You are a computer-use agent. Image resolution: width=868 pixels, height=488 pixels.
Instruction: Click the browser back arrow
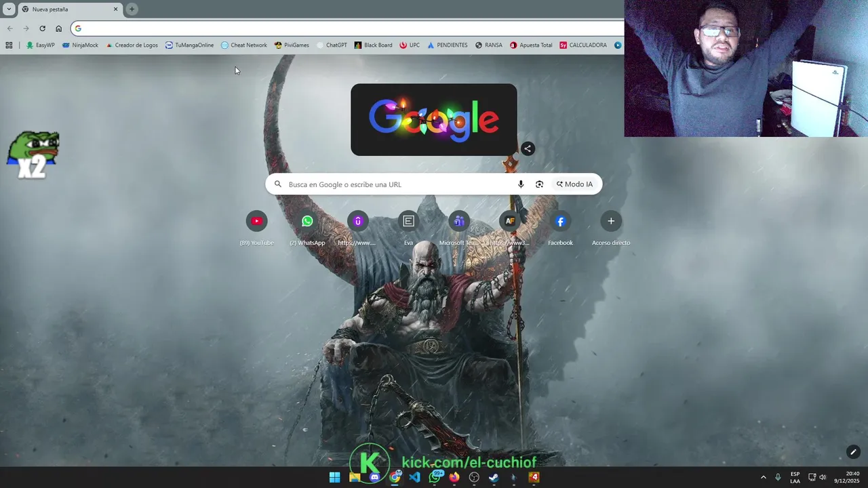point(9,28)
